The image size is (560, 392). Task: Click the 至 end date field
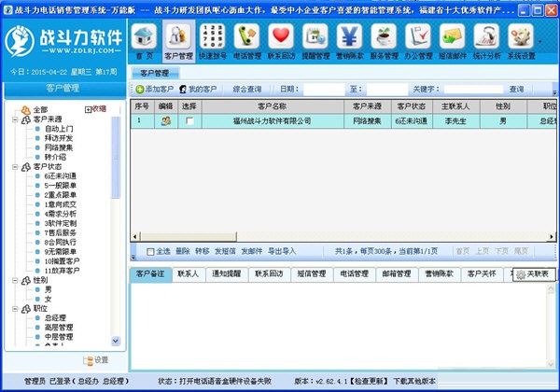point(387,90)
